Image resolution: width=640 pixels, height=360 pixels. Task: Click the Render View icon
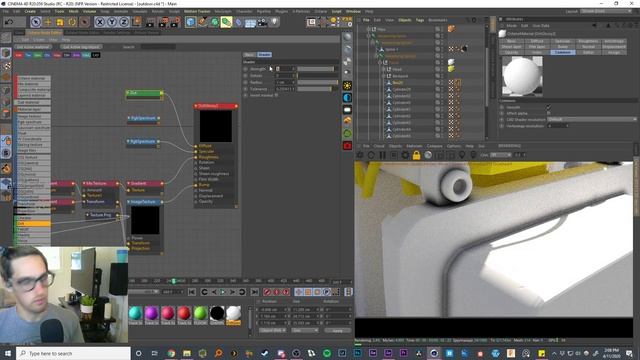pos(150,22)
